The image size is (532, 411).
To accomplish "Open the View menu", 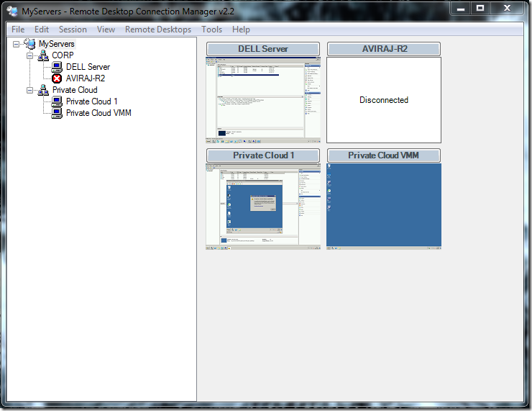I will [x=106, y=30].
